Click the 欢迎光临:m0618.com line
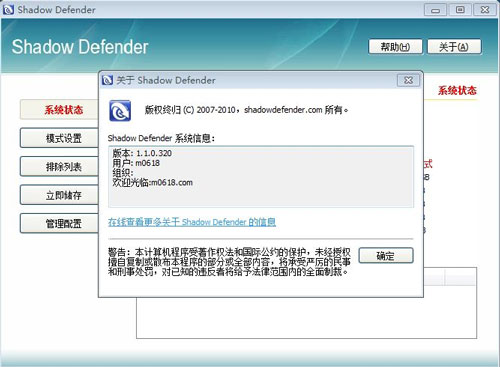 [152, 182]
